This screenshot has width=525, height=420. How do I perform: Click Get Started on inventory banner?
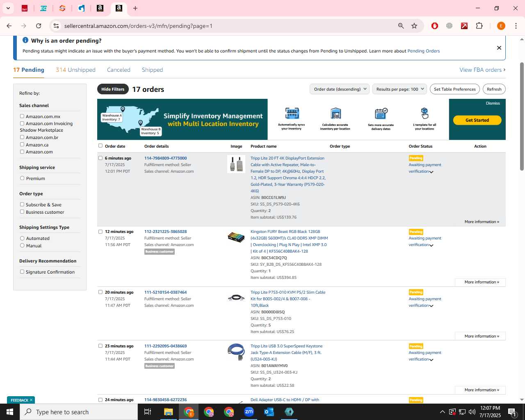point(477,120)
